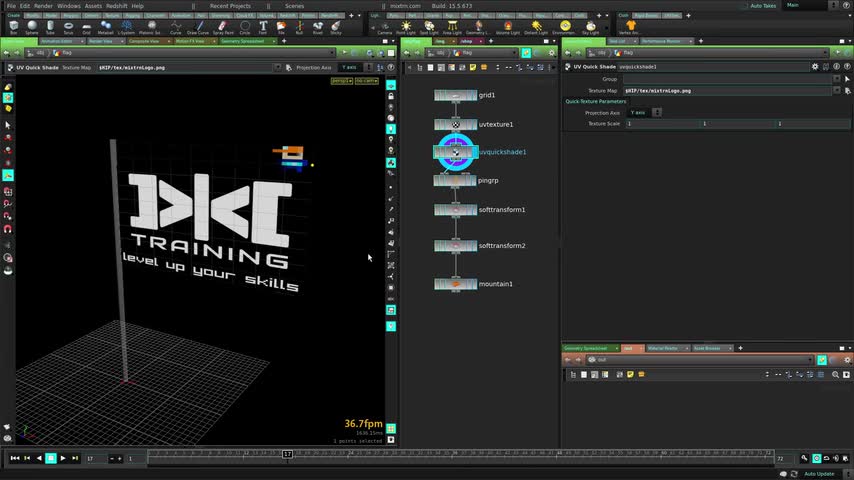Click the Stop button on the playbar
This screenshot has height=480, width=854.
(51, 458)
